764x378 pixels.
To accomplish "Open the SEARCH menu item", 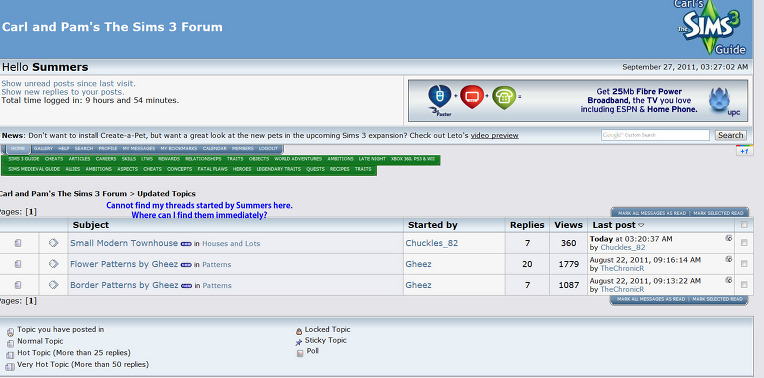I will pyautogui.click(x=84, y=149).
